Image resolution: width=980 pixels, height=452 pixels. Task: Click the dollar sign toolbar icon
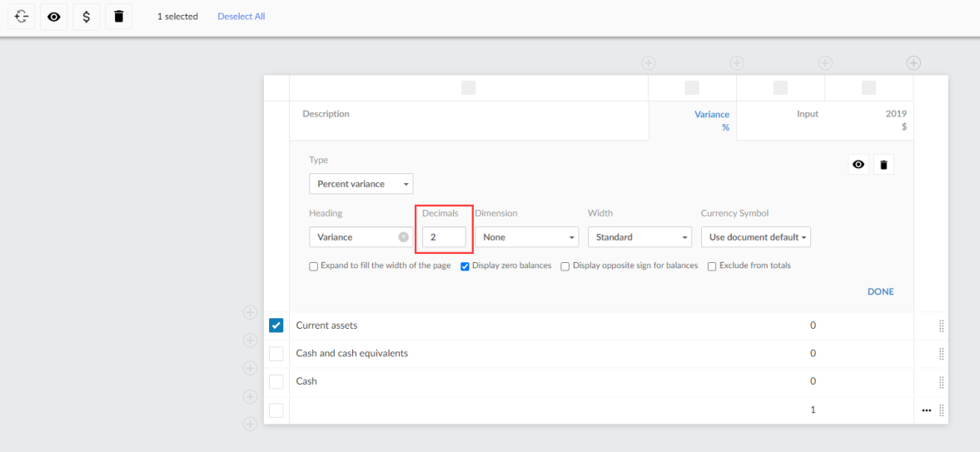(x=86, y=17)
